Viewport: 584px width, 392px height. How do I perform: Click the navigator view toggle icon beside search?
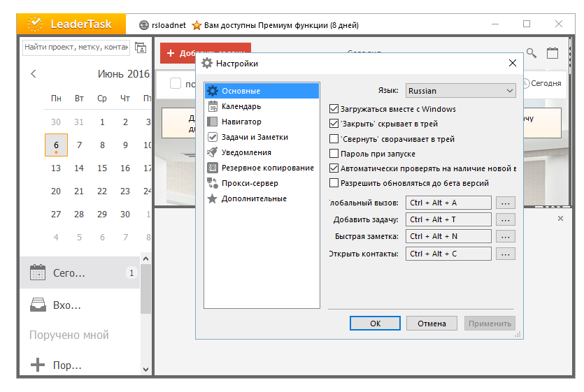tap(141, 48)
